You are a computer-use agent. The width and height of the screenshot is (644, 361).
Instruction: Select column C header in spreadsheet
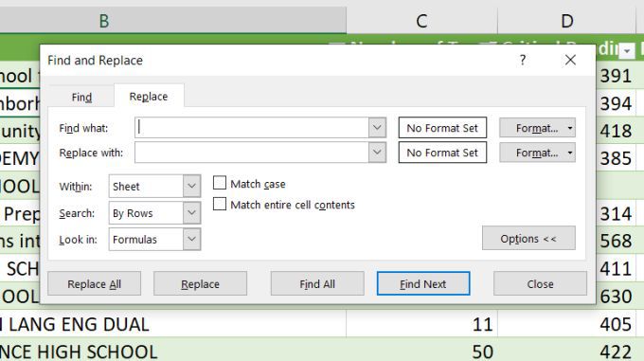pyautogui.click(x=421, y=20)
